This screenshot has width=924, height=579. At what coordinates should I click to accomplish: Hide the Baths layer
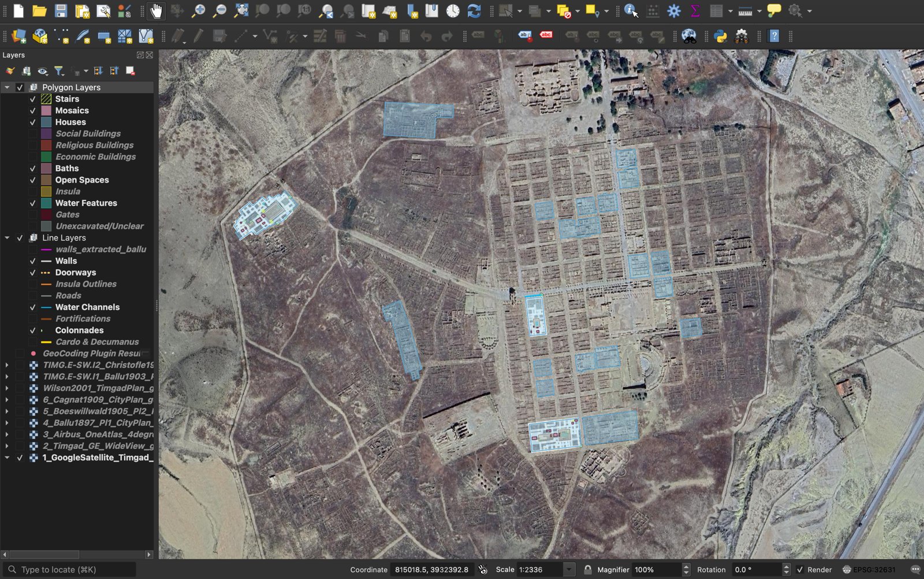pos(33,168)
